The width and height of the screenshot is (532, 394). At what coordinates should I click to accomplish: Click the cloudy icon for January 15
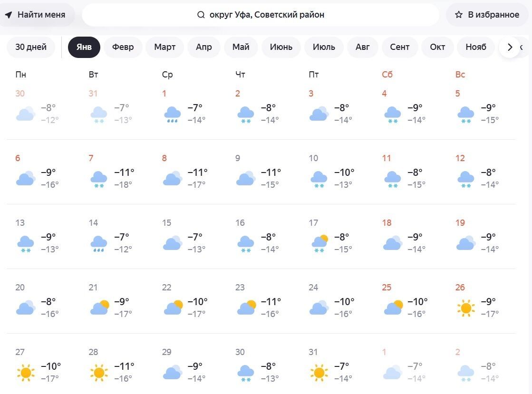point(172,243)
